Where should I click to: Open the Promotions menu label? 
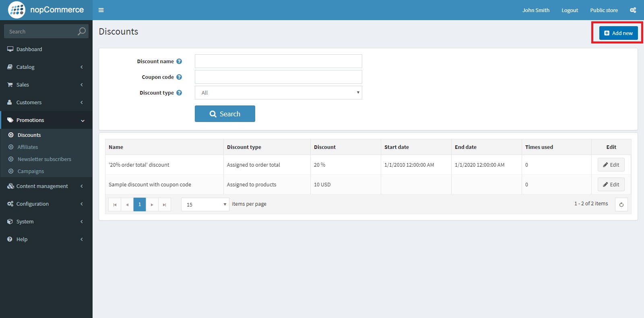pos(30,120)
